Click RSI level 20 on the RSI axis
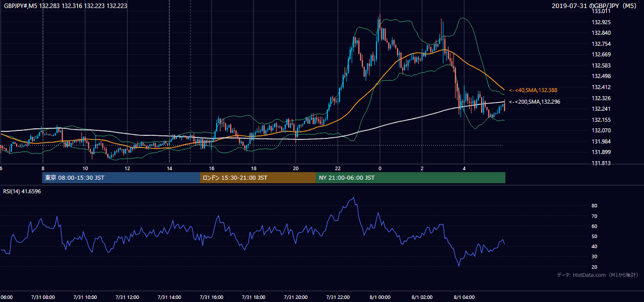Image resolution: width=644 pixels, height=302 pixels. tap(595, 267)
